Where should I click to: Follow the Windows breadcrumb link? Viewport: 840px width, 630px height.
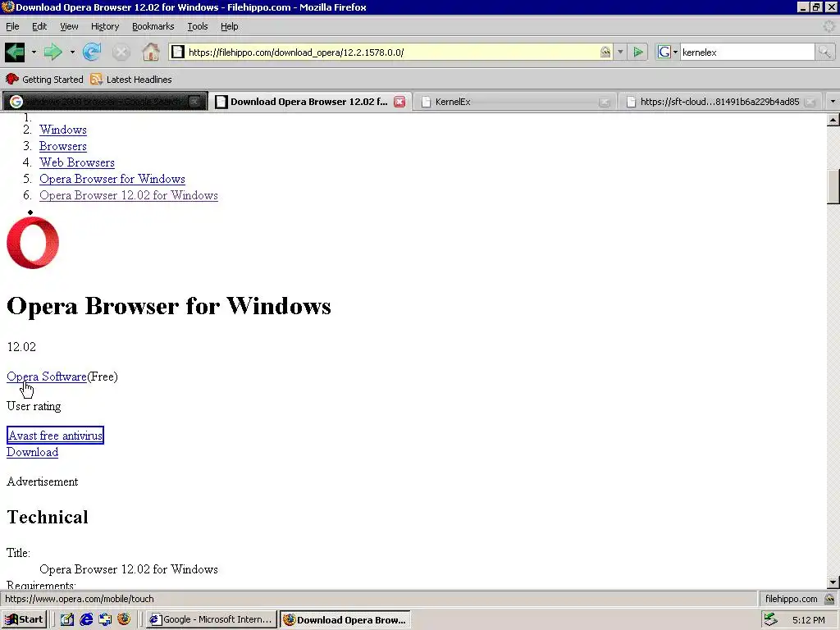(x=62, y=130)
